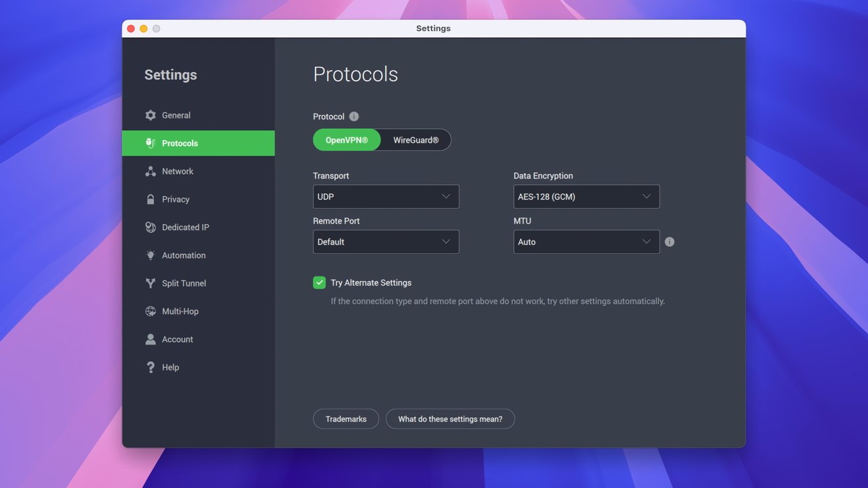Click "What do these settings mean?" button
The height and width of the screenshot is (488, 868).
[x=450, y=419]
